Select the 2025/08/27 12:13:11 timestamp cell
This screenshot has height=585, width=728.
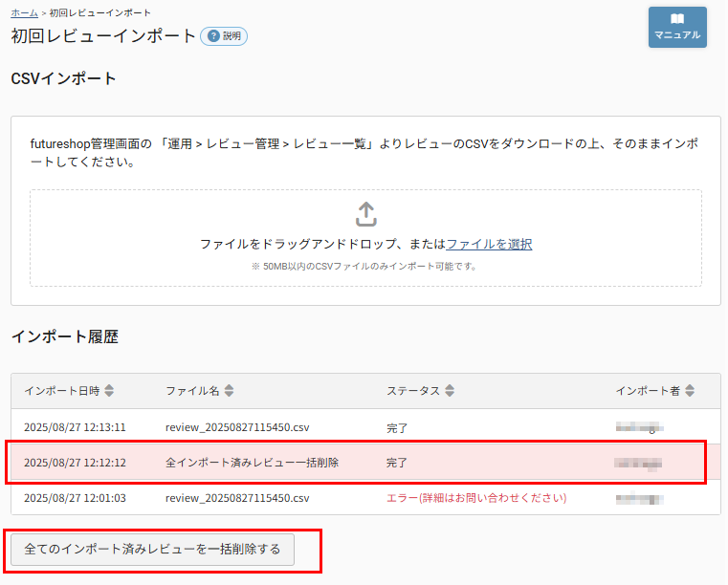pos(75,427)
